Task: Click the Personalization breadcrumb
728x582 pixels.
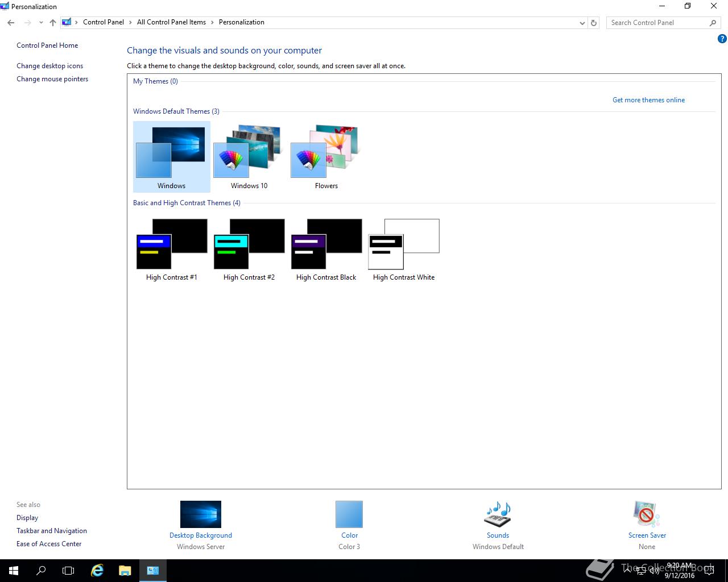Action: pos(242,22)
